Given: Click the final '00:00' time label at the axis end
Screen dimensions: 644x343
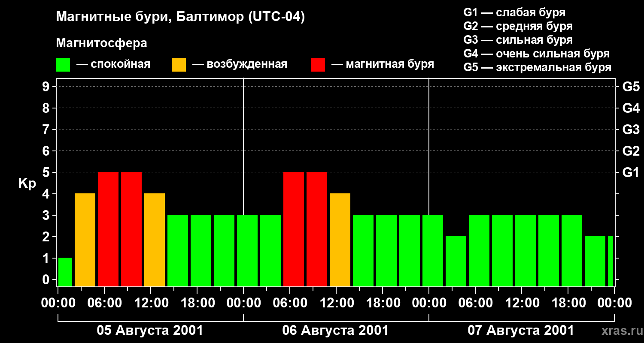Looking at the screenshot, I should (x=614, y=303).
